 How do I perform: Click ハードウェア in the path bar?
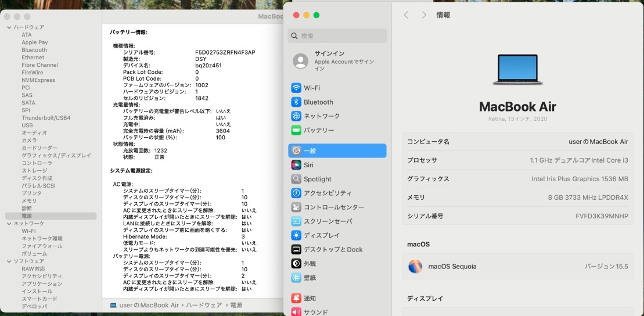tap(204, 306)
